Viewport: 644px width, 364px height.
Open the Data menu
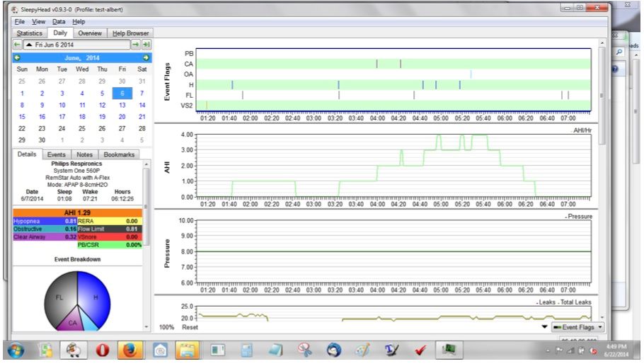[x=58, y=22]
